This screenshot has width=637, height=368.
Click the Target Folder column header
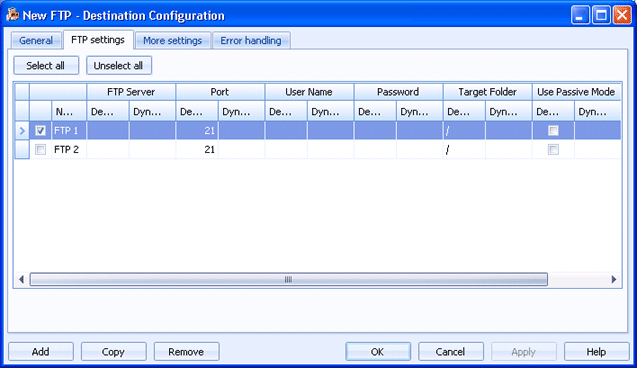tap(488, 92)
